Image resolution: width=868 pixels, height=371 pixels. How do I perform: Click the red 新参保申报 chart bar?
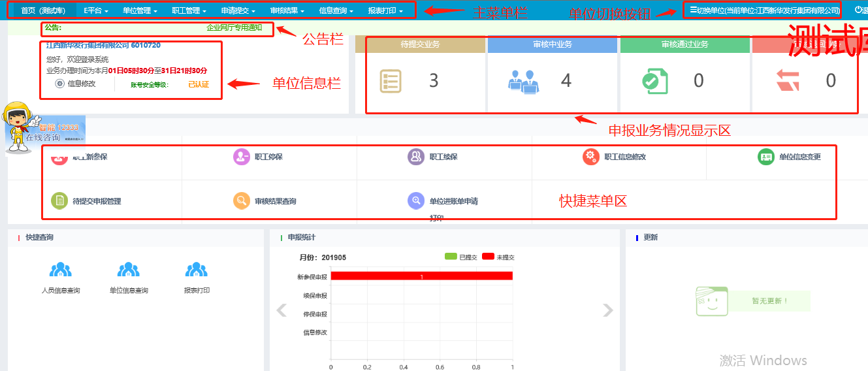tap(422, 276)
